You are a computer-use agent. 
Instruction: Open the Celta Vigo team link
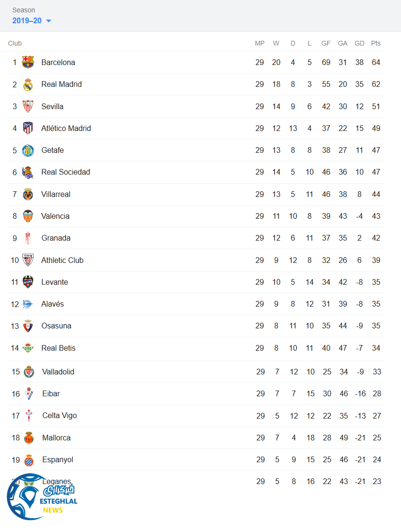tap(59, 416)
